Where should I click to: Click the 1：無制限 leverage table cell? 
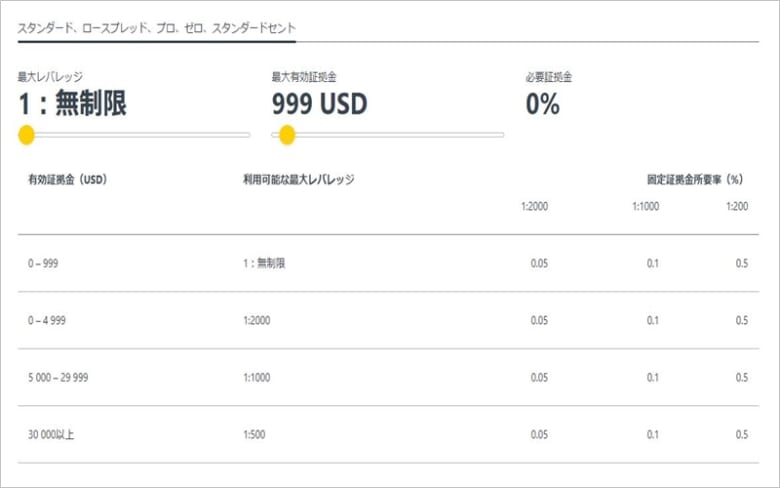click(x=265, y=264)
